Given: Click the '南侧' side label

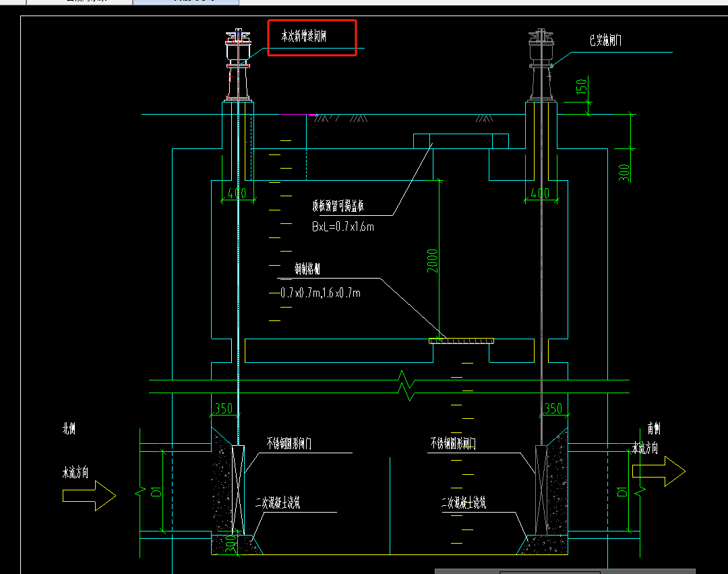Looking at the screenshot, I should click(654, 428).
